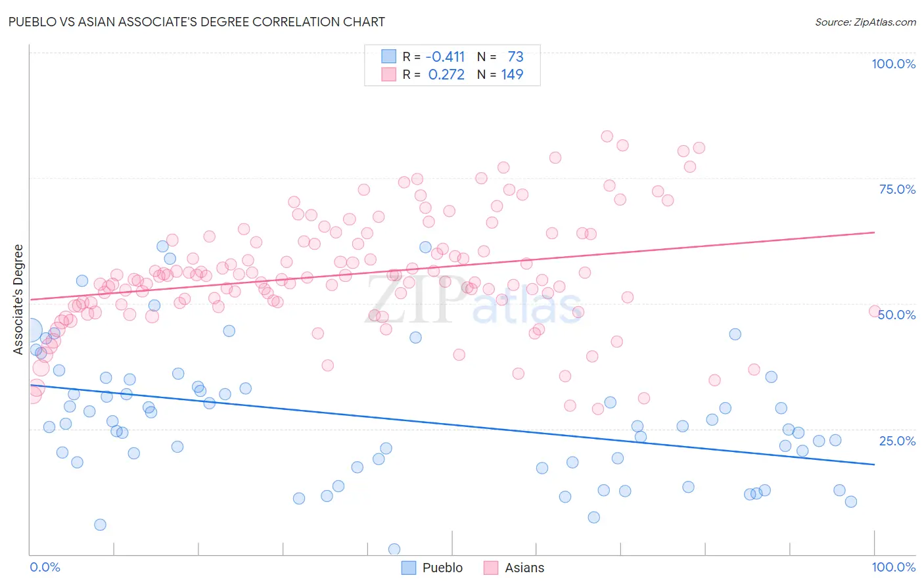Click the chart title text
Image resolution: width=924 pixels, height=586 pixels.
pyautogui.click(x=196, y=22)
